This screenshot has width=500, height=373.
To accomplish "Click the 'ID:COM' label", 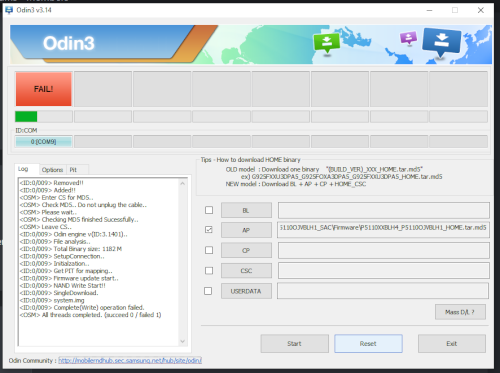I will click(x=26, y=130).
